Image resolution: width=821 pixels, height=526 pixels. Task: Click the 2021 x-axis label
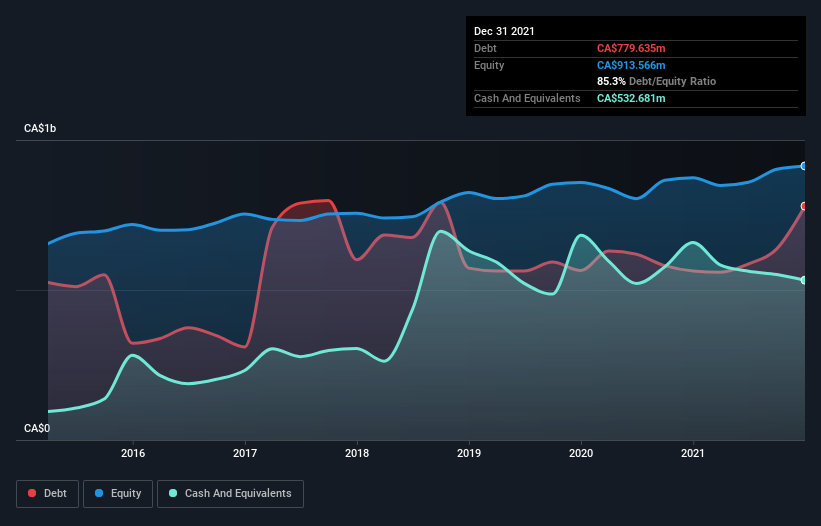click(x=693, y=453)
